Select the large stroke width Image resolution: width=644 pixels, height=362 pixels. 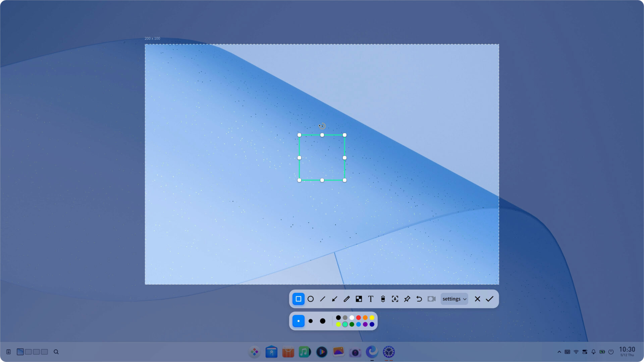(x=323, y=321)
